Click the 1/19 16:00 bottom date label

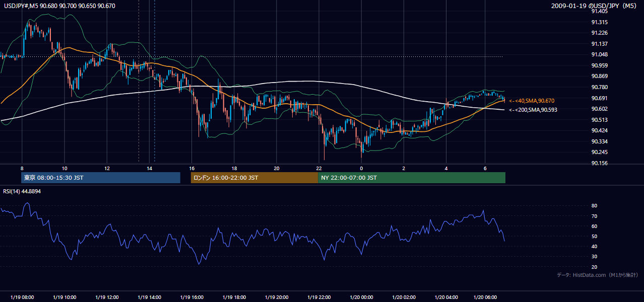coord(191,297)
